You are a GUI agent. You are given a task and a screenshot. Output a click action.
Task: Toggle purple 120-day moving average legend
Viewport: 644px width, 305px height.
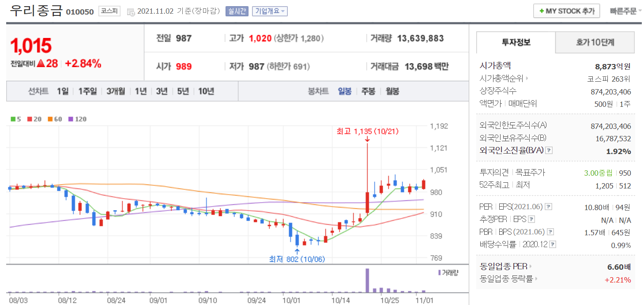click(78, 119)
